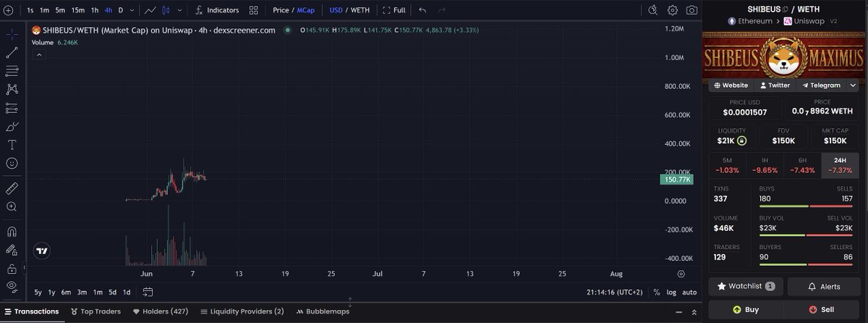Screen dimensions: 868x323
Task: Select the 5M price change tab
Action: [727, 165]
